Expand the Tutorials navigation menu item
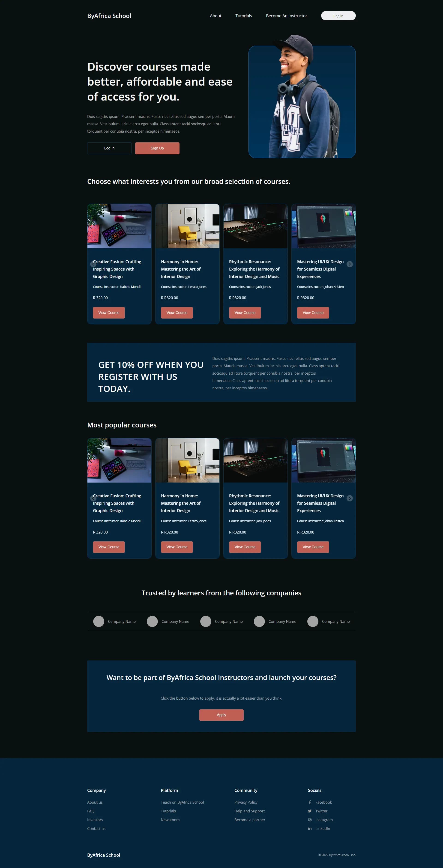The image size is (443, 868). (x=243, y=15)
